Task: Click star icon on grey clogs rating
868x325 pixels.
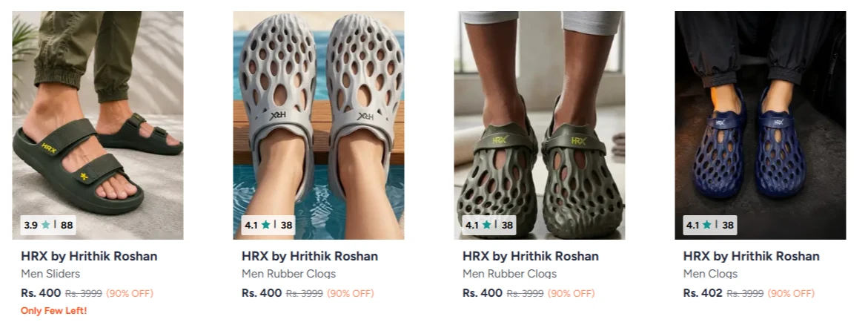Action: (x=266, y=225)
